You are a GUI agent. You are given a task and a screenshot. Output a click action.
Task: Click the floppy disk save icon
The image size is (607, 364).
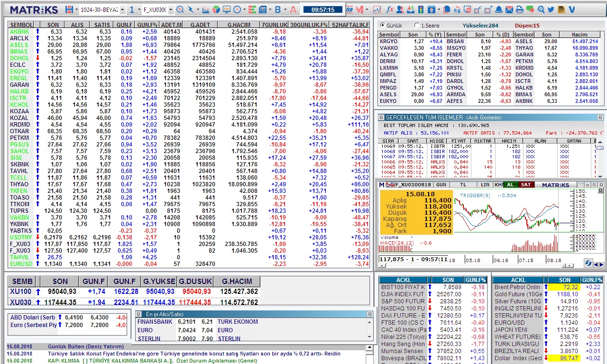click(69, 9)
